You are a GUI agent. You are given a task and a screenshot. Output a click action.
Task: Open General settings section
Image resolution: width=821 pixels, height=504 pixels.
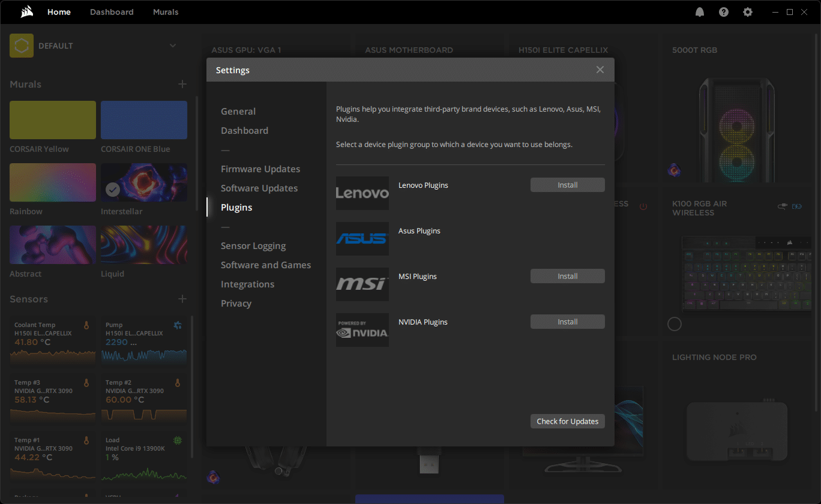click(238, 112)
